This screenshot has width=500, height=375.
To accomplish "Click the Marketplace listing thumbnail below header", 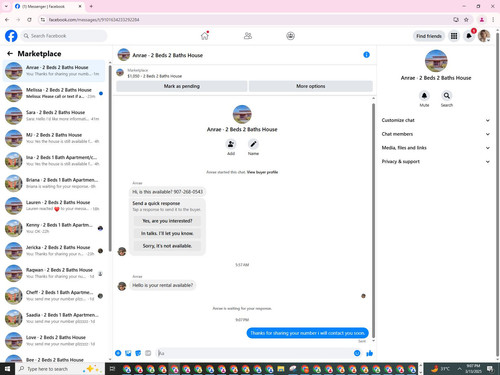I will point(120,72).
